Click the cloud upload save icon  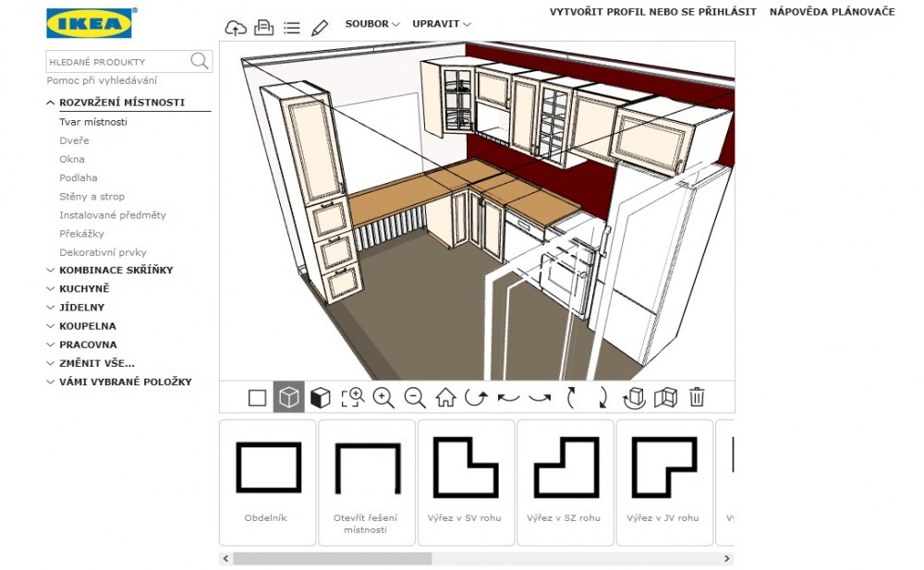click(236, 28)
